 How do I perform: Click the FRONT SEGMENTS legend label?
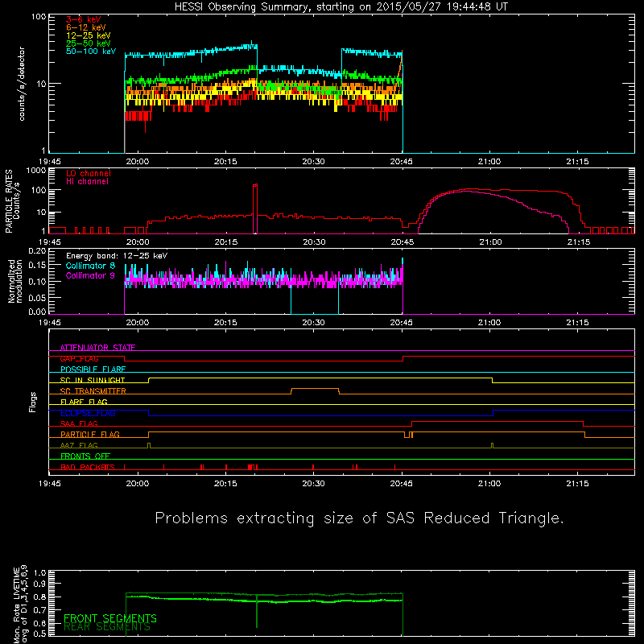pyautogui.click(x=110, y=618)
